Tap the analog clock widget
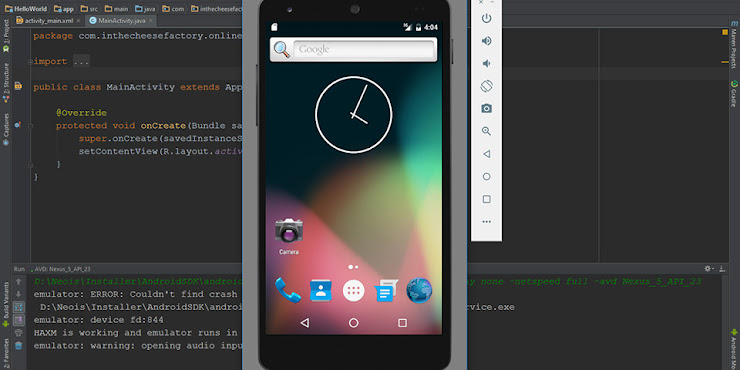 tap(353, 115)
